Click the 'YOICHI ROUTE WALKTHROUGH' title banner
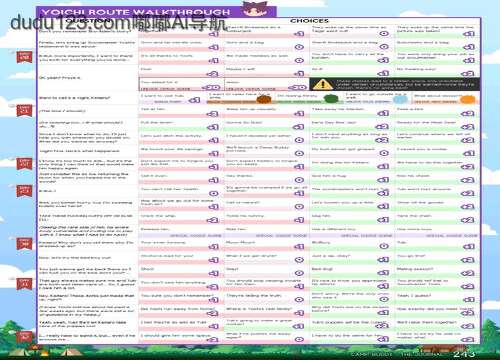The height and width of the screenshot is (360, 500). coord(156,12)
